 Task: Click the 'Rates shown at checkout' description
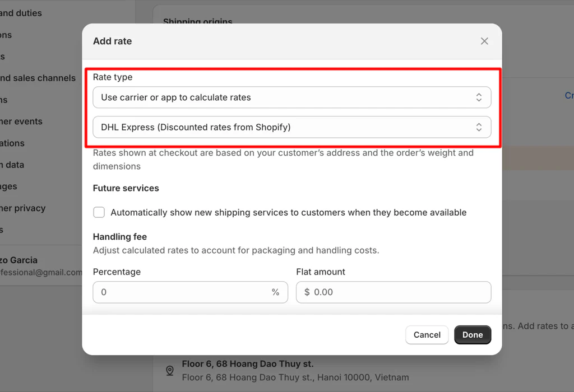coord(283,160)
